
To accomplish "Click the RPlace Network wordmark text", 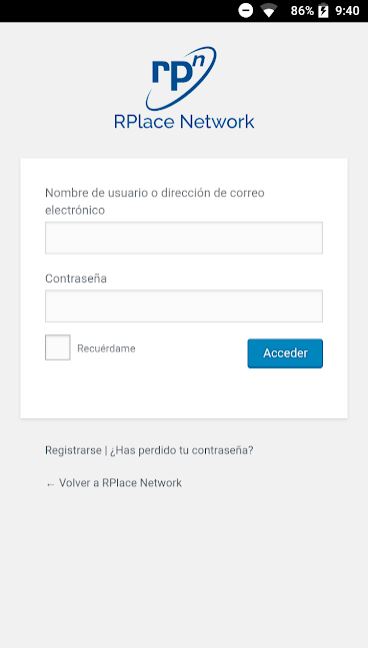I will pyautogui.click(x=184, y=122).
